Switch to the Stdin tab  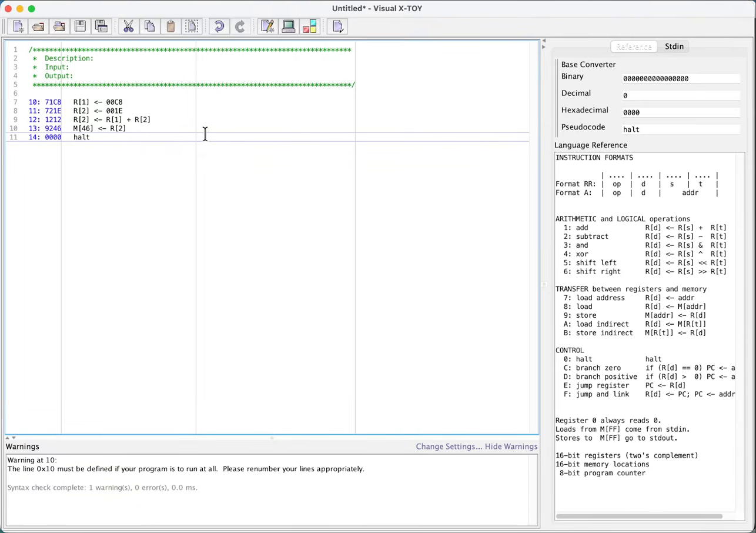point(674,46)
